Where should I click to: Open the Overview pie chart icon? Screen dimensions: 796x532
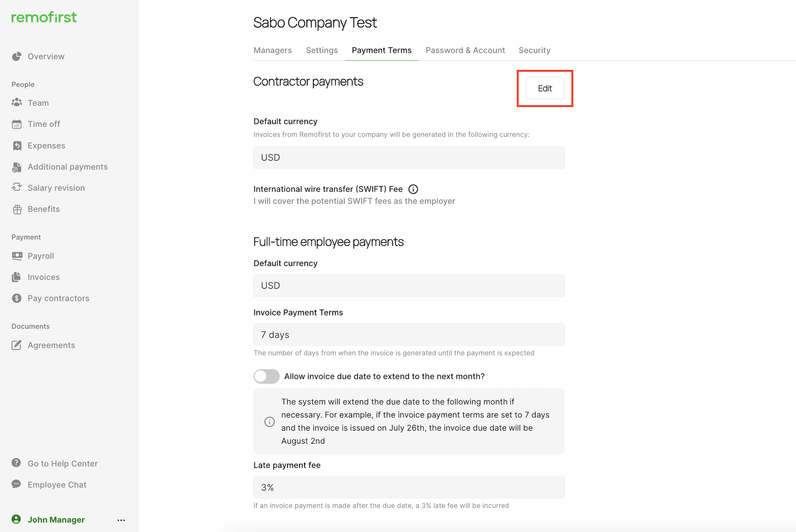[x=16, y=56]
